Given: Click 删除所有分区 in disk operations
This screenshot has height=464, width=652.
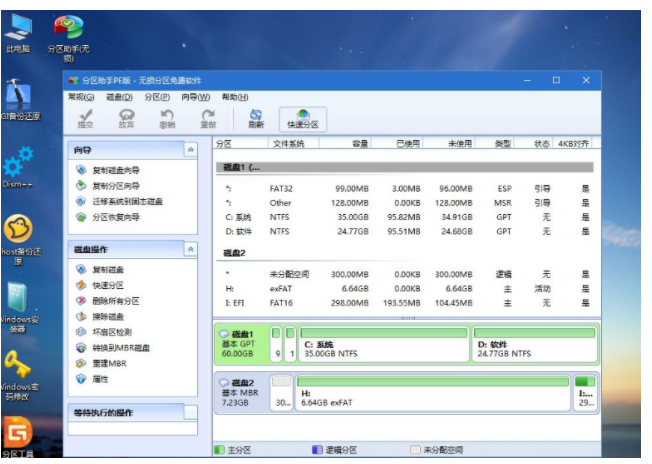Looking at the screenshot, I should click(x=115, y=301).
